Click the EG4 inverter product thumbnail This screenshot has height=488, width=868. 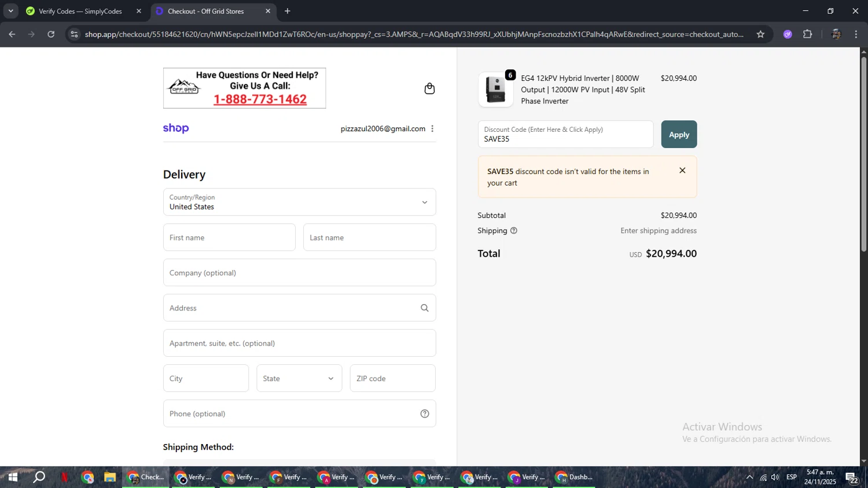(496, 90)
